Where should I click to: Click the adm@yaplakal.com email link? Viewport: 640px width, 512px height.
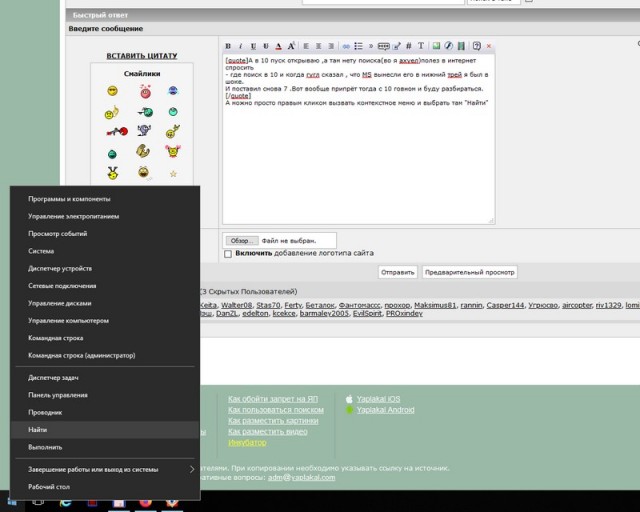(x=301, y=477)
